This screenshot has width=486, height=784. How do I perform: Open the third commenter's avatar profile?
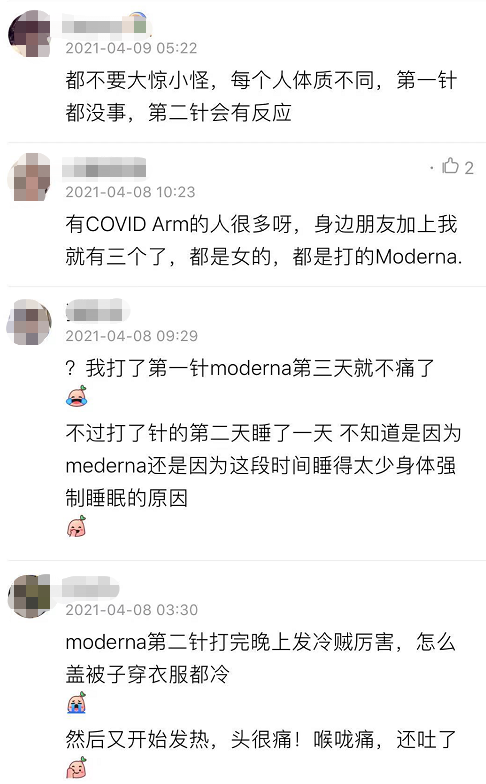pos(29,322)
